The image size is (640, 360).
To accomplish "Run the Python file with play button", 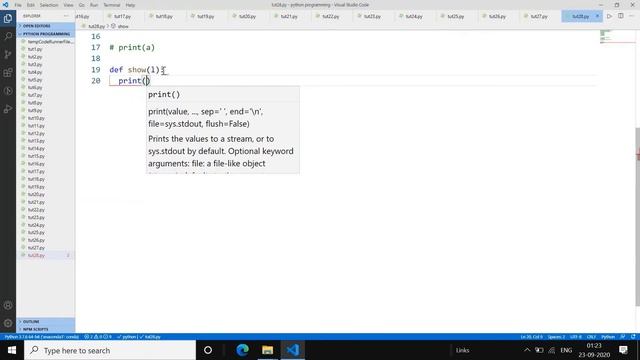I will (x=609, y=16).
